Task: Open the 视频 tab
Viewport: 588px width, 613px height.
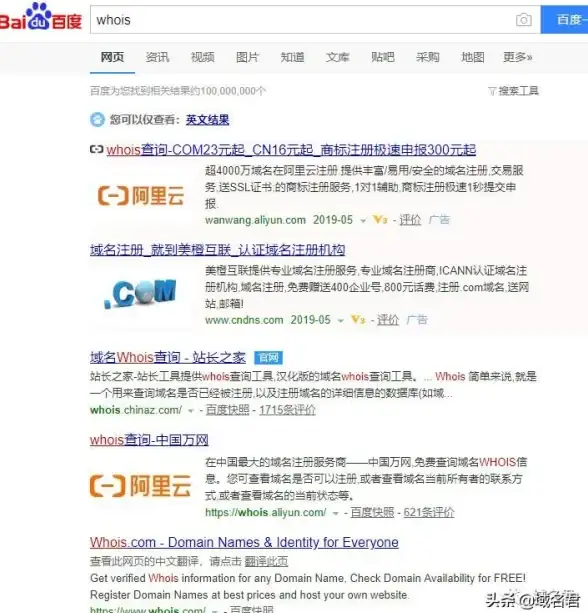Action: pyautogui.click(x=203, y=57)
